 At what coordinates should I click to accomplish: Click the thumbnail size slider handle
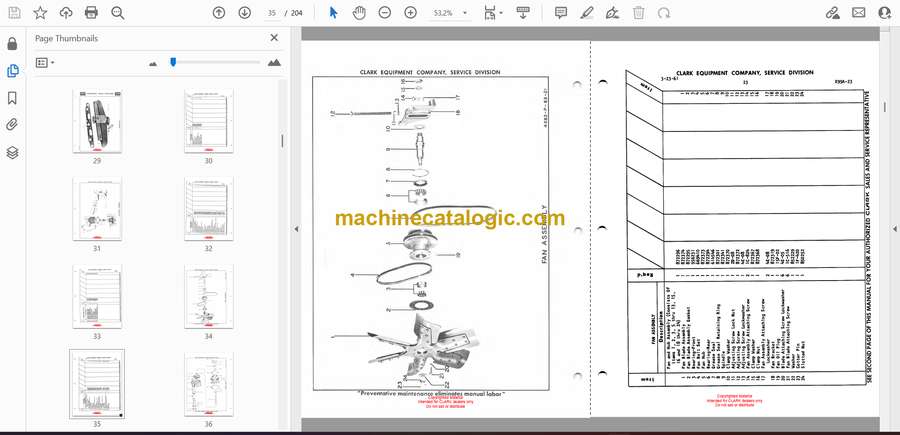173,62
